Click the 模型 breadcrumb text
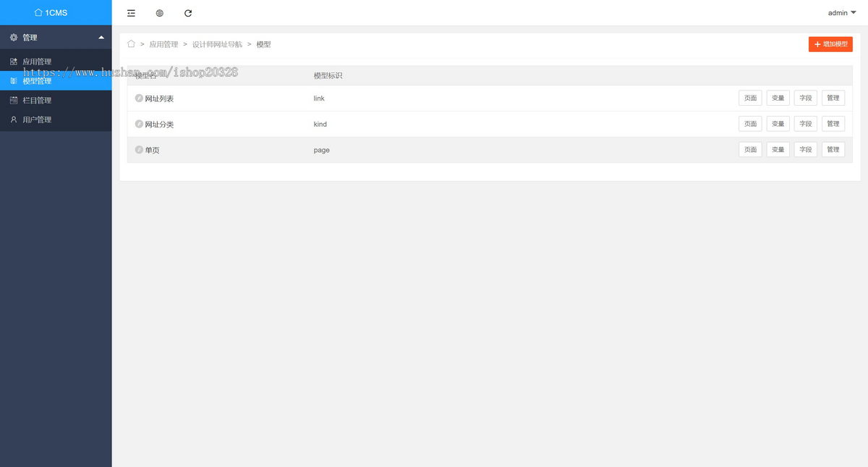 coord(263,44)
